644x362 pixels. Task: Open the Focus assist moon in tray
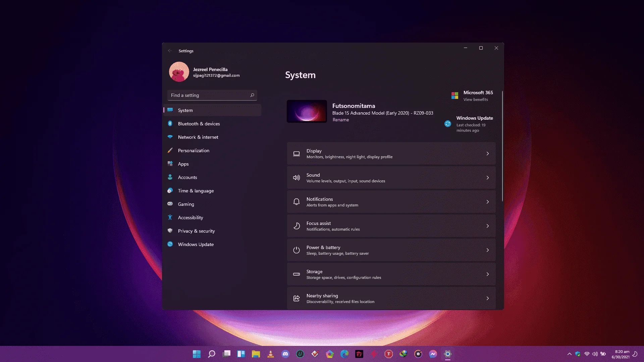pyautogui.click(x=635, y=354)
